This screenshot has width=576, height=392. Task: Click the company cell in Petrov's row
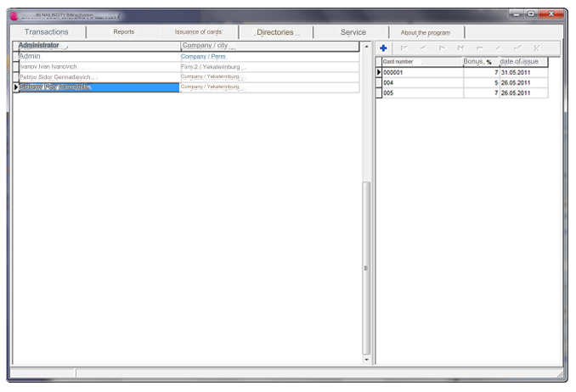point(269,77)
